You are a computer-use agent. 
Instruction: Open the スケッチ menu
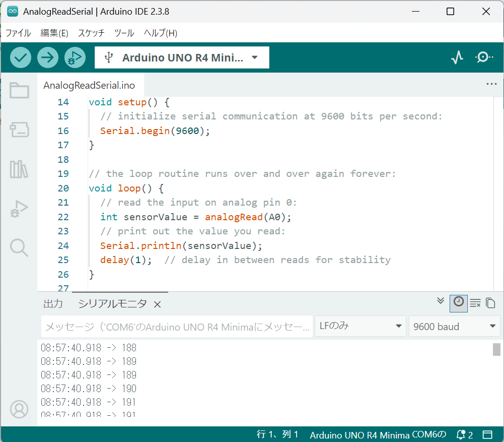(91, 33)
